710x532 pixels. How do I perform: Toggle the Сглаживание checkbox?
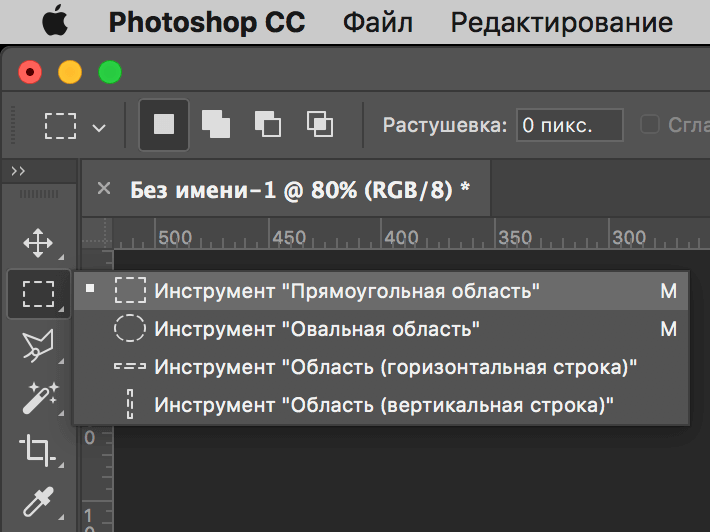click(650, 125)
